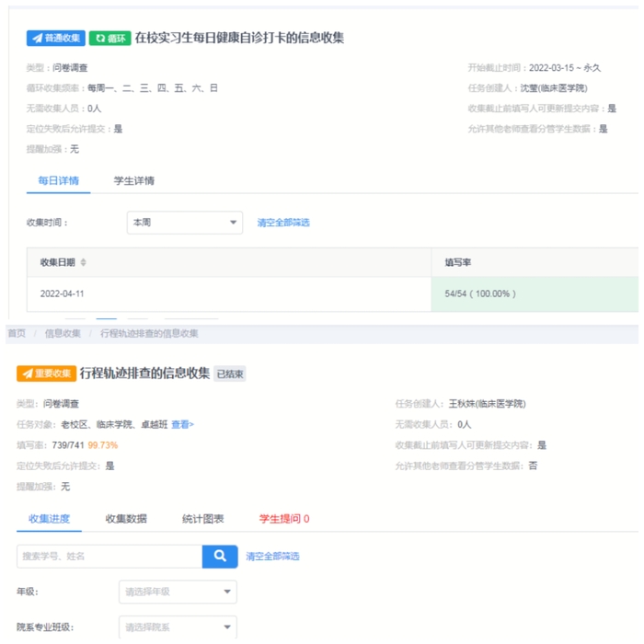
Task: Expand the 年级 selection dropdown
Action: tap(178, 592)
